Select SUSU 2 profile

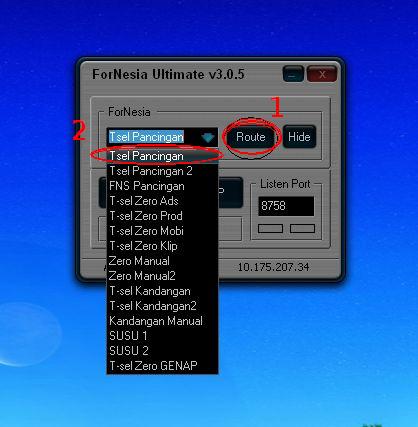[x=162, y=351]
